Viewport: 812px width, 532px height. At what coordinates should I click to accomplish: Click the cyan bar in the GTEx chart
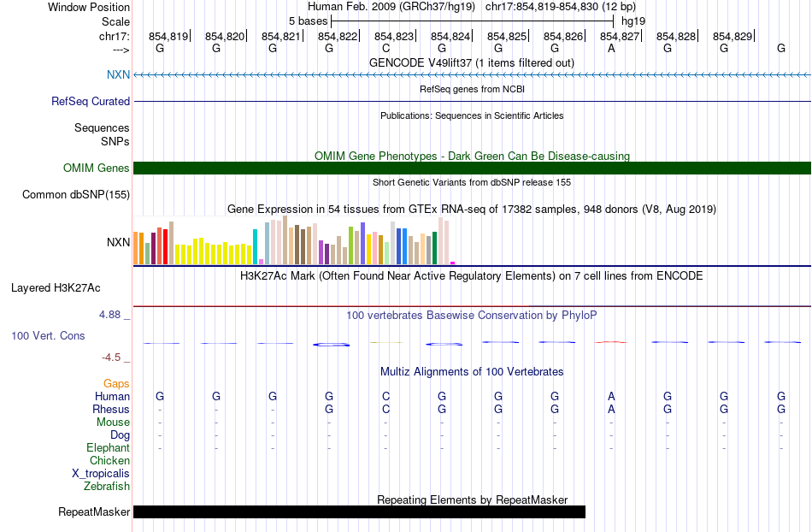[x=255, y=246]
